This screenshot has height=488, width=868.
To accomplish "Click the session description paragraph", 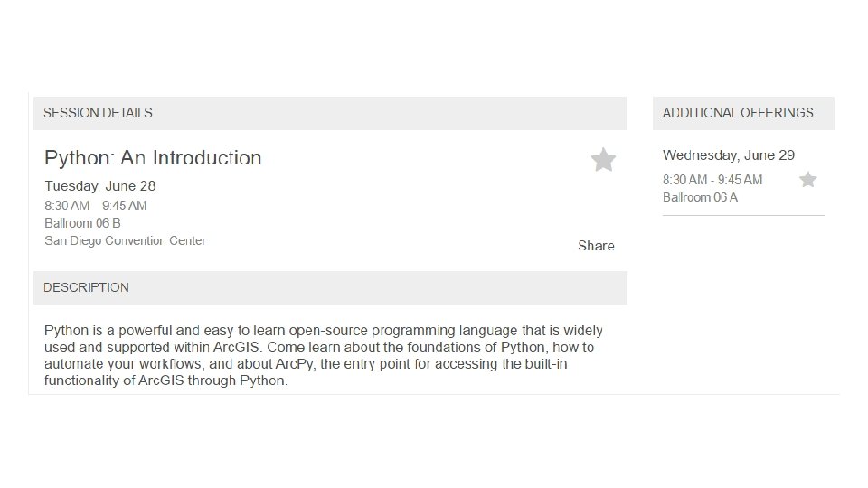I will pyautogui.click(x=324, y=355).
